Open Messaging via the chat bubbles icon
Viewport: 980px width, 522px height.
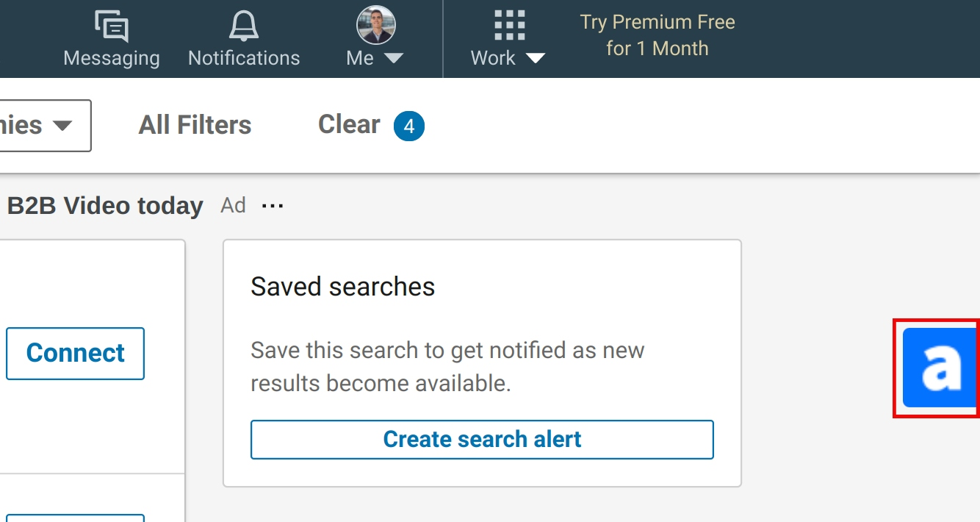click(x=112, y=27)
